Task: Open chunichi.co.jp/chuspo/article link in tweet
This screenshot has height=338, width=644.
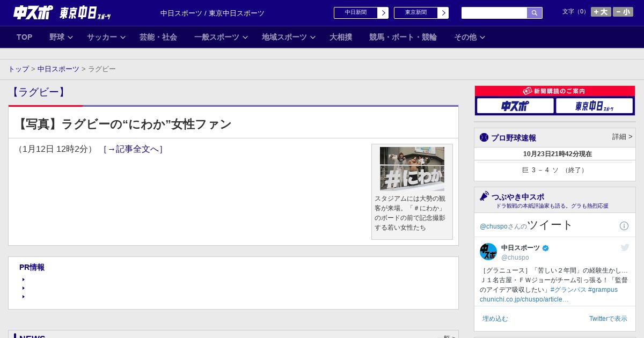Action: 524,299
